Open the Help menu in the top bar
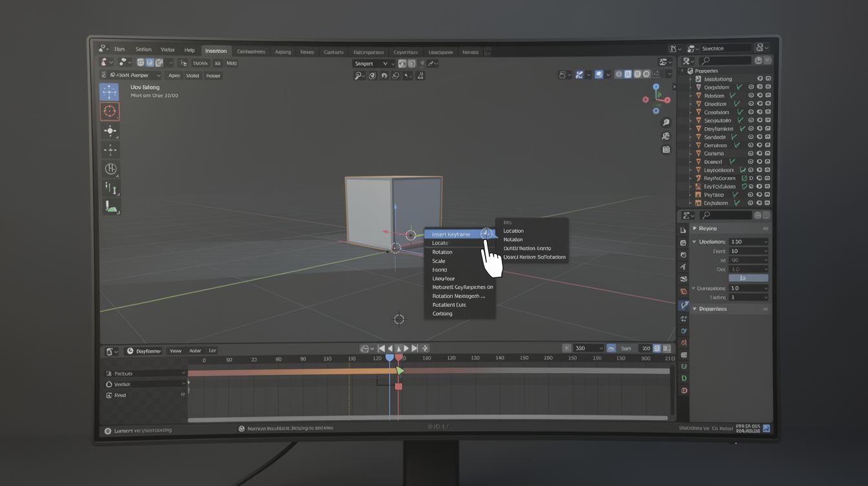 189,50
